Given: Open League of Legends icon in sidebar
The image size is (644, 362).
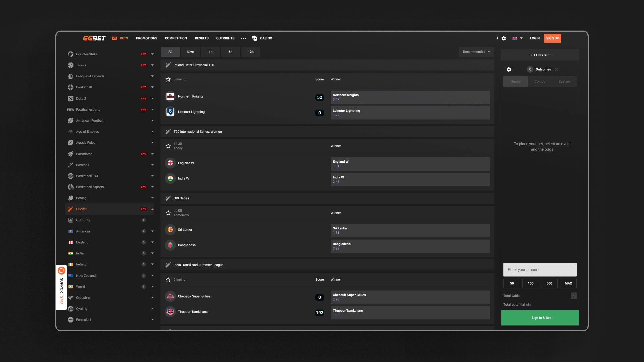Looking at the screenshot, I should tap(71, 76).
